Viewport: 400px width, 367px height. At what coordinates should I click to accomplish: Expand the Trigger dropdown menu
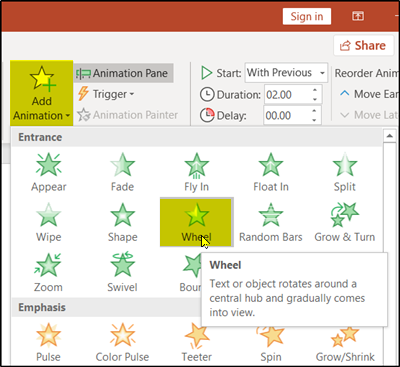coord(106,94)
